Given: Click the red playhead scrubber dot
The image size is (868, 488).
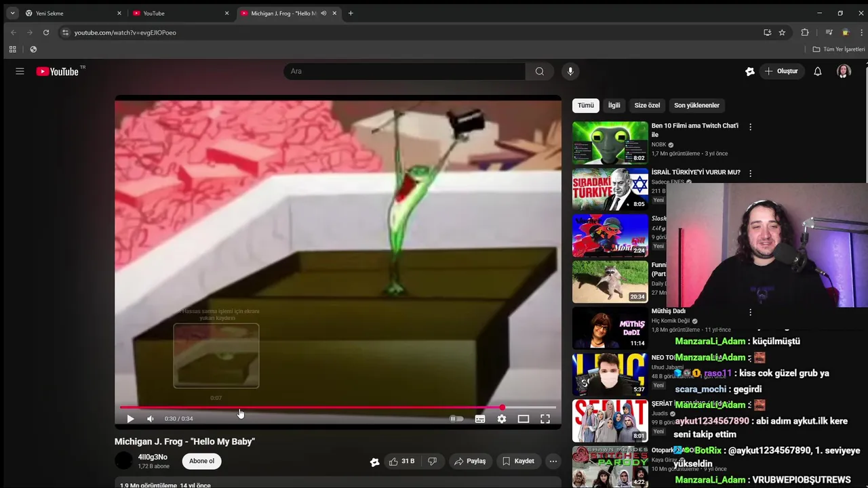Looking at the screenshot, I should click(x=502, y=407).
